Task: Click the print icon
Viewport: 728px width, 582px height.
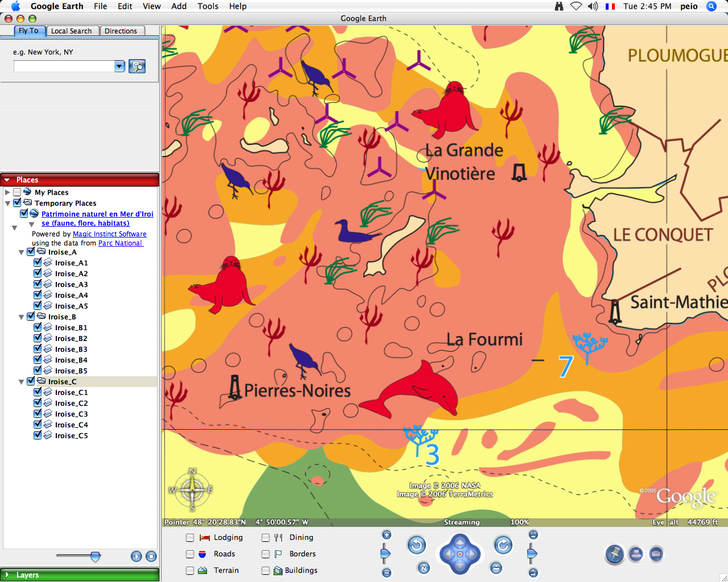Action: (636, 554)
